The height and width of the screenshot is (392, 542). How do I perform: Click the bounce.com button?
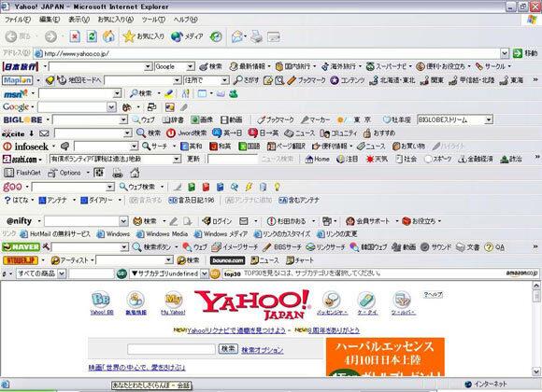[227, 260]
